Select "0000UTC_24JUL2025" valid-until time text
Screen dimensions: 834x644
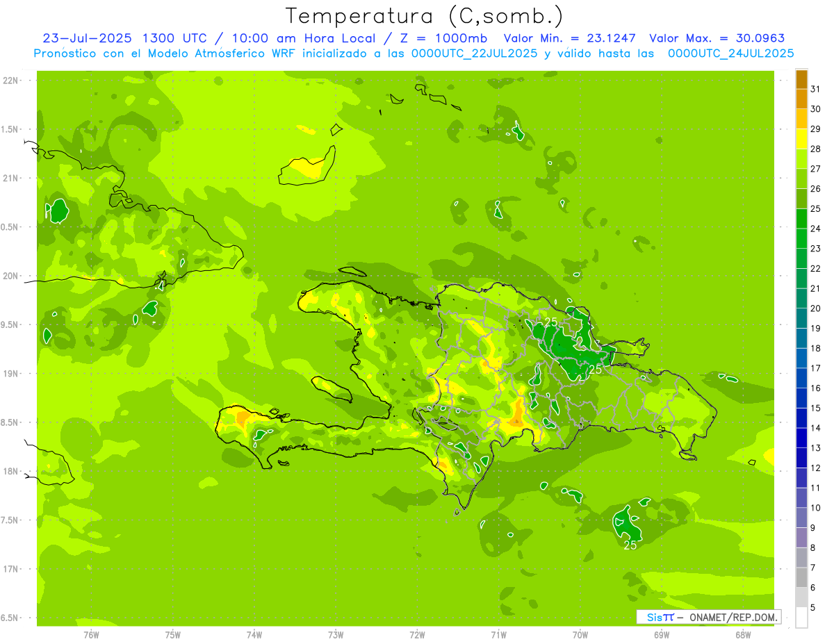pos(731,53)
